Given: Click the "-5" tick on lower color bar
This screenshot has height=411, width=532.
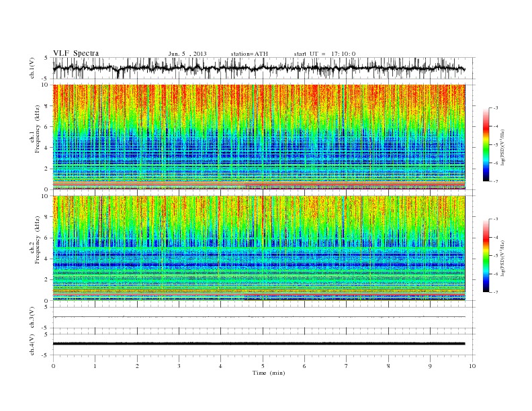Looking at the screenshot, I should pos(496,256).
